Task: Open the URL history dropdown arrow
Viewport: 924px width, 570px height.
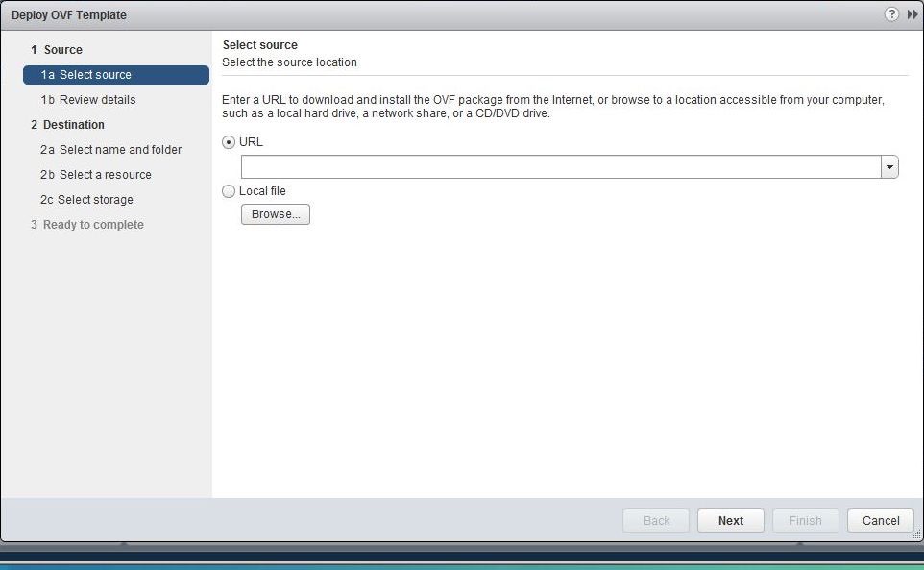Action: point(889,167)
